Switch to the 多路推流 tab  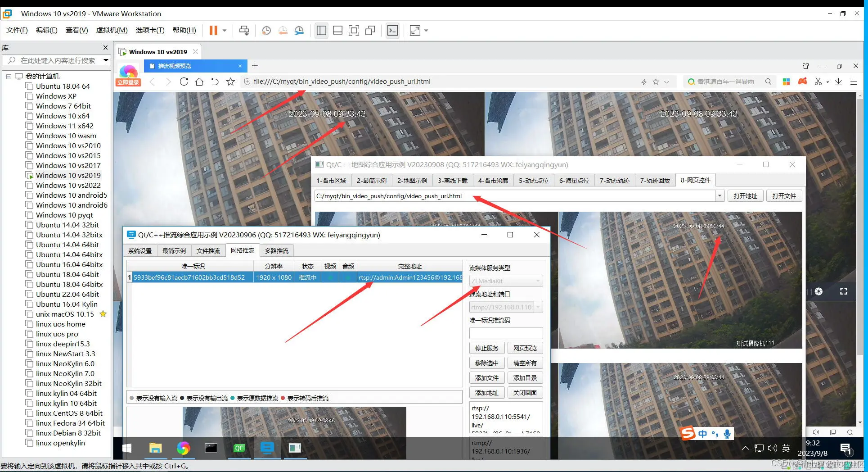[276, 251]
